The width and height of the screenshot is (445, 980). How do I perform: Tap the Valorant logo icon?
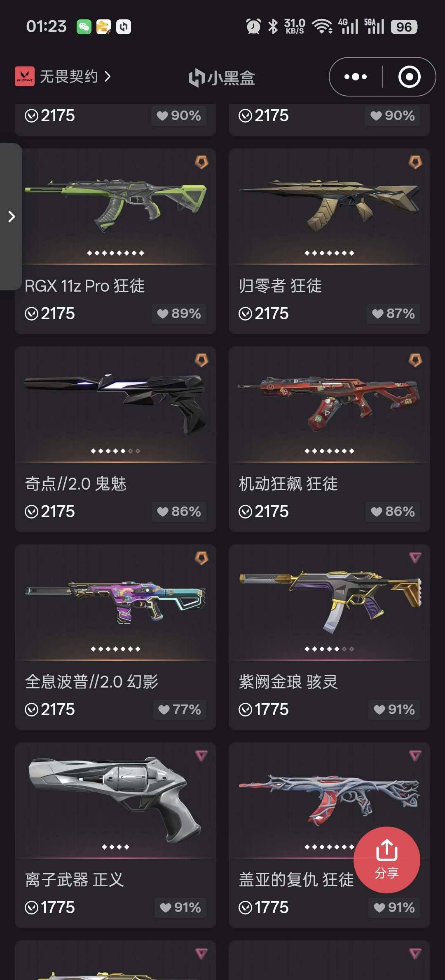tap(25, 76)
